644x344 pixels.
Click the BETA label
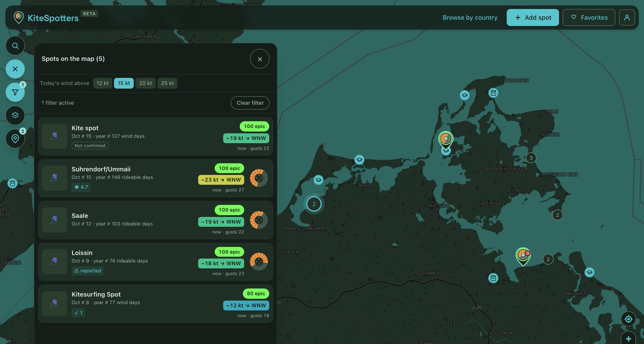89,14
